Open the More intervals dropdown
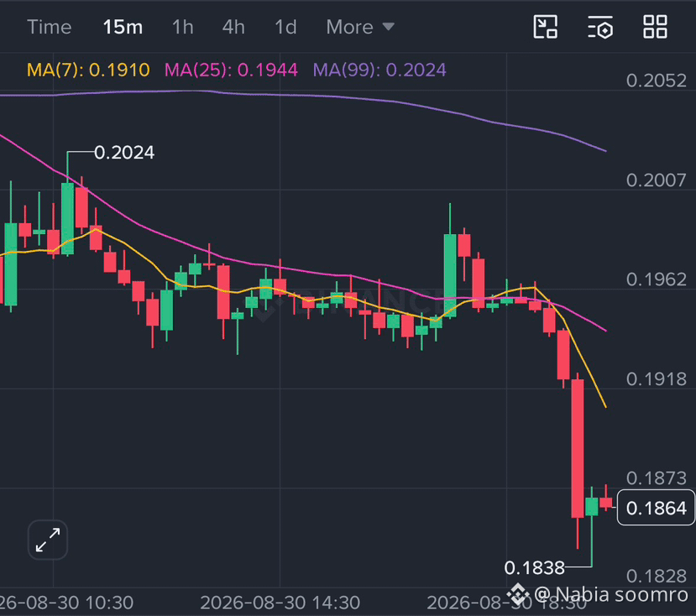Screen dimensions: 696x616 coord(360,27)
